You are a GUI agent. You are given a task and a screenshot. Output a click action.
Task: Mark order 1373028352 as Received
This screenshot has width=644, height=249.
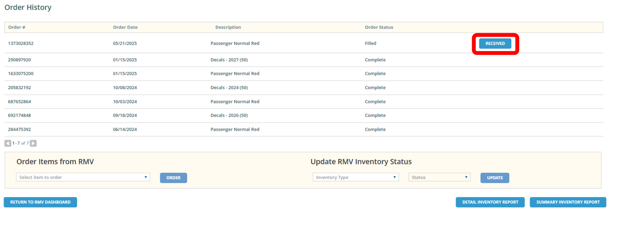click(495, 43)
